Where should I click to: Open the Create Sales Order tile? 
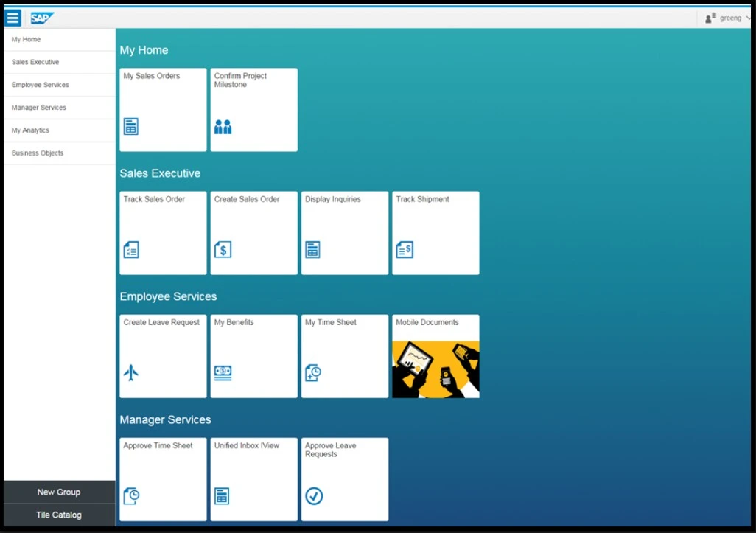[x=253, y=232]
